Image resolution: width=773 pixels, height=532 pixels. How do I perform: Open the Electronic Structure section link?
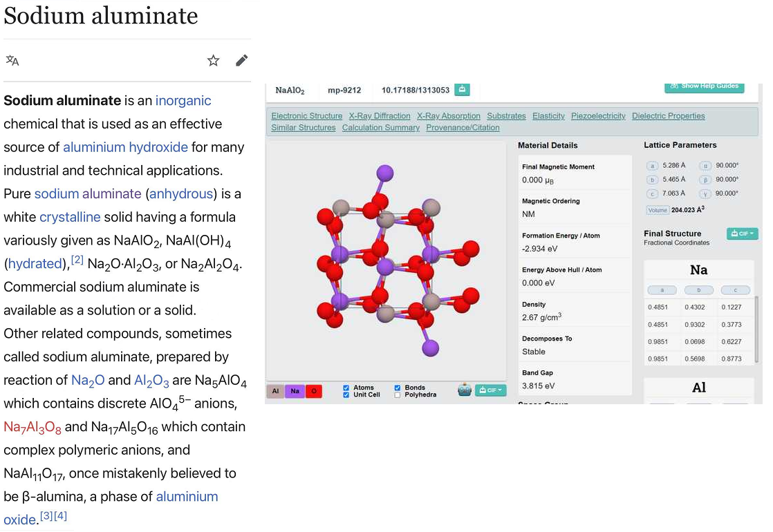tap(306, 116)
